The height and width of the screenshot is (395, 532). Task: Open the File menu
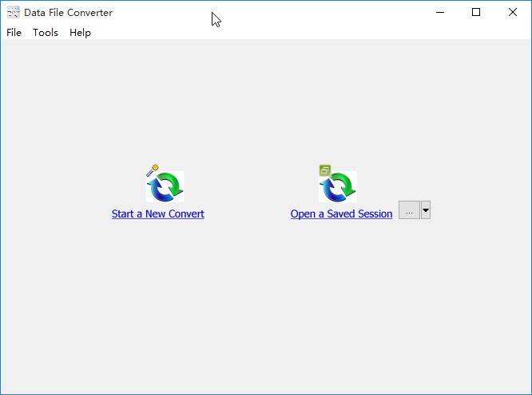(x=14, y=33)
